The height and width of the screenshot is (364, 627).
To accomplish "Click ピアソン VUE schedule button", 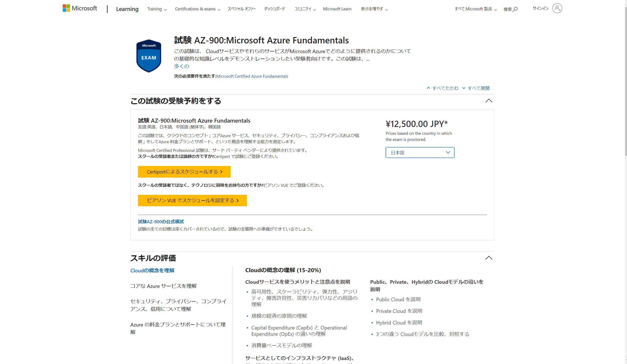I will 192,201.
